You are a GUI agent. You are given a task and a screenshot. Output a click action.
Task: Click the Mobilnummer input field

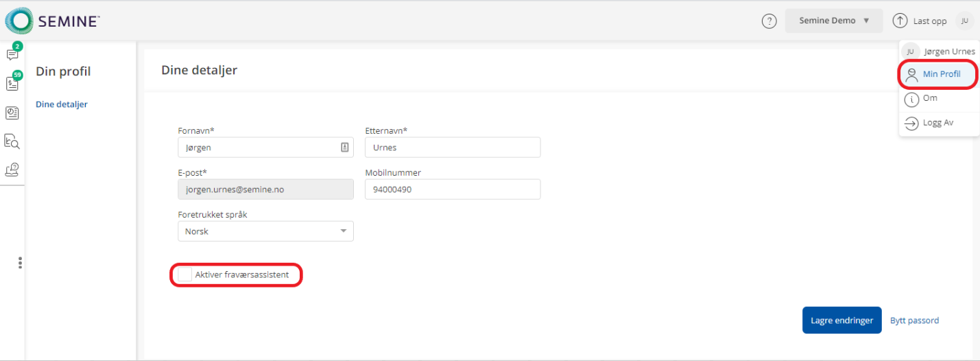(452, 189)
